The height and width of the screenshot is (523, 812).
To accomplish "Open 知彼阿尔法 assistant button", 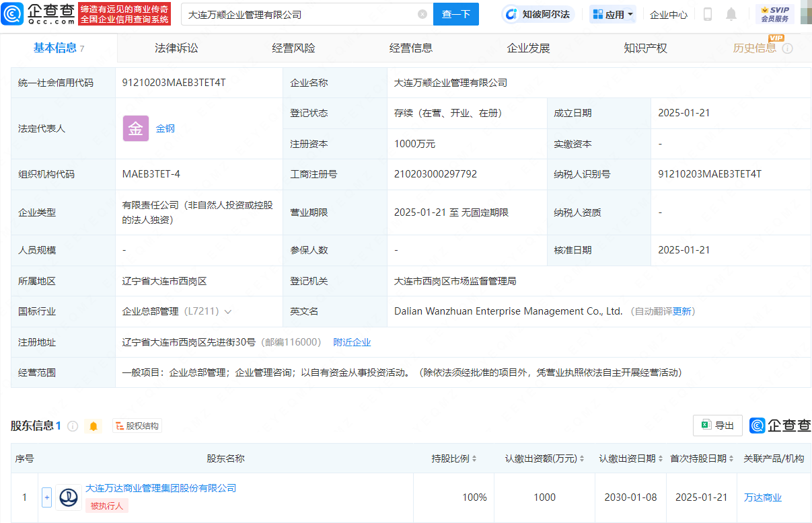I will tap(537, 14).
